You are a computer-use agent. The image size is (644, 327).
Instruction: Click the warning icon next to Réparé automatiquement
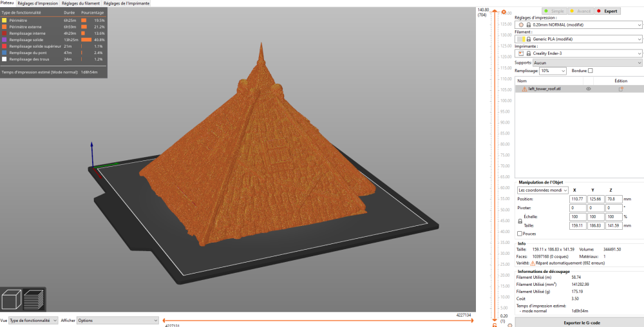point(533,263)
